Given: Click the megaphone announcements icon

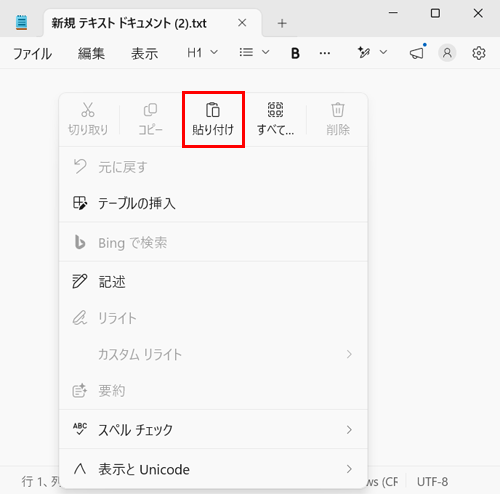Looking at the screenshot, I should point(417,53).
